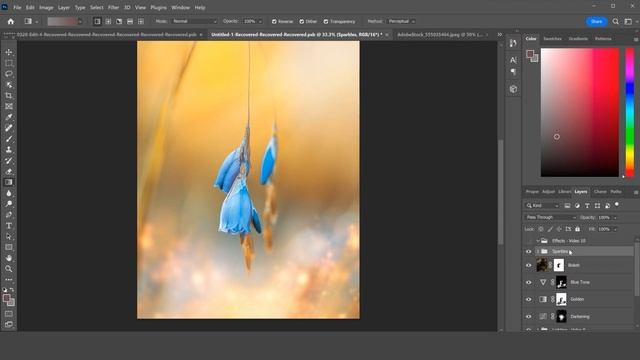Toggle the Transparency checkbox
The height and width of the screenshot is (360, 640).
click(326, 21)
